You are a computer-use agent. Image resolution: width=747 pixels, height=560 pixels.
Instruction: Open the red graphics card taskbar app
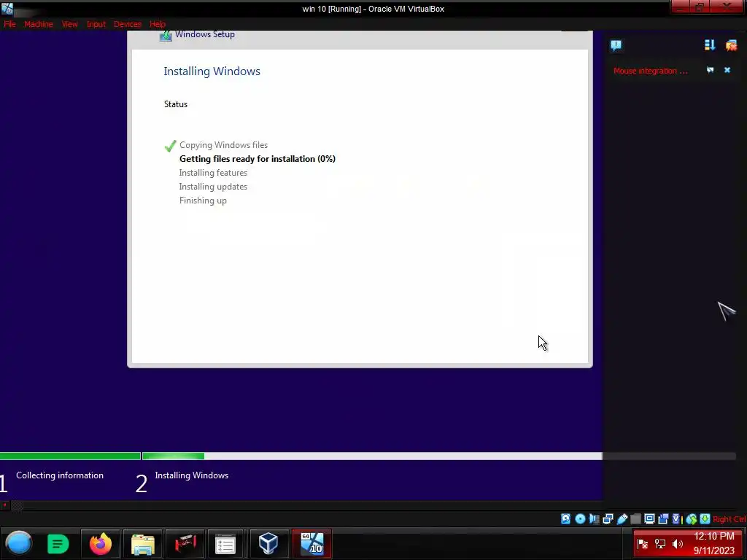[x=185, y=544]
